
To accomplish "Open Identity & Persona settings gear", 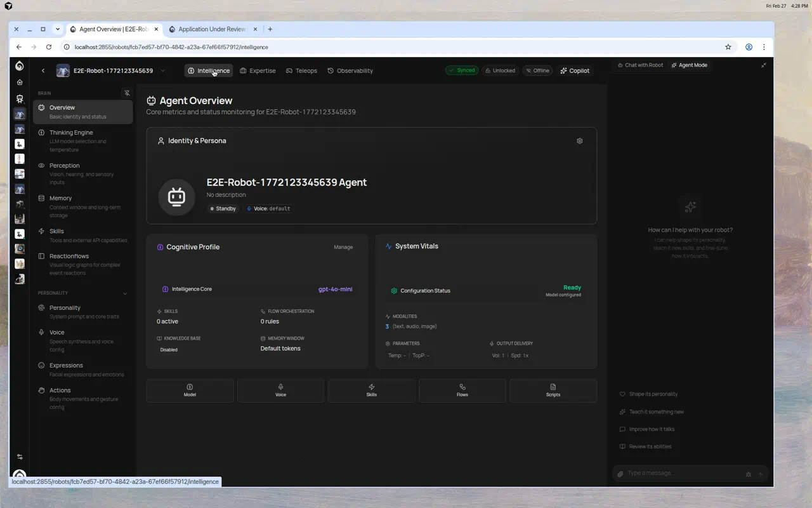I will [579, 141].
